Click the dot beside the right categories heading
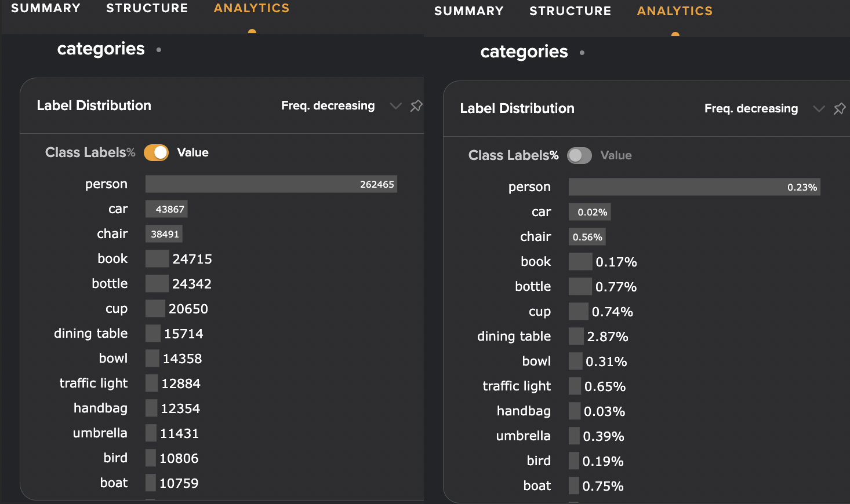Screen dimensions: 850x504 click(x=582, y=52)
